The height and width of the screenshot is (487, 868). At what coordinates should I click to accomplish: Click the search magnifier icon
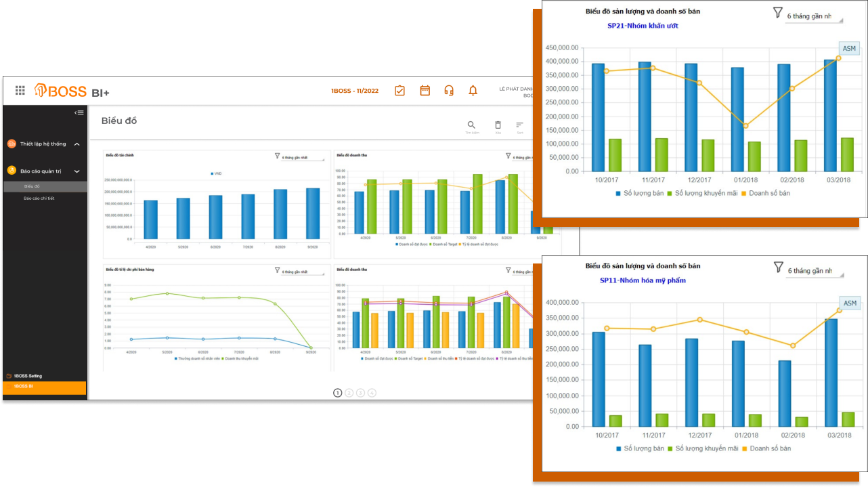[x=471, y=125]
